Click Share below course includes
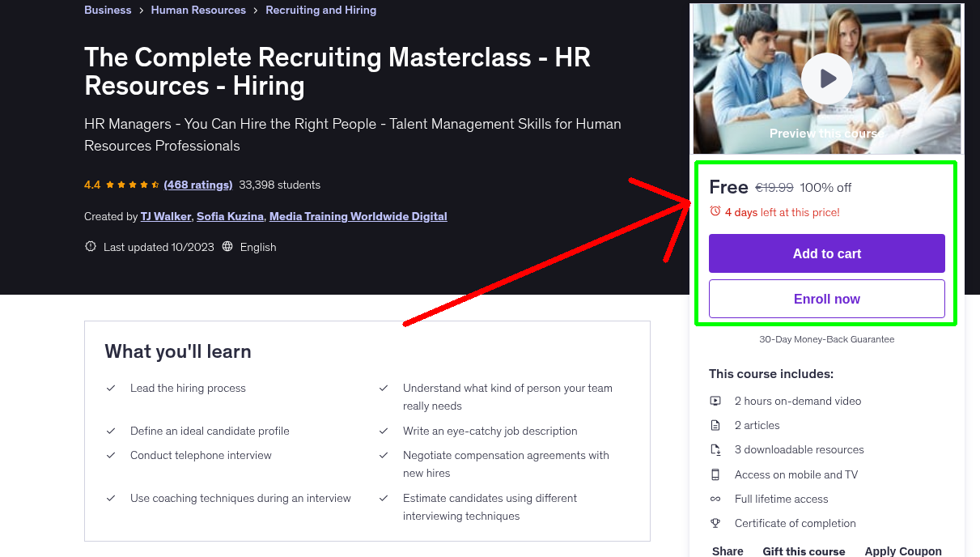Image resolution: width=980 pixels, height=557 pixels. (x=728, y=551)
